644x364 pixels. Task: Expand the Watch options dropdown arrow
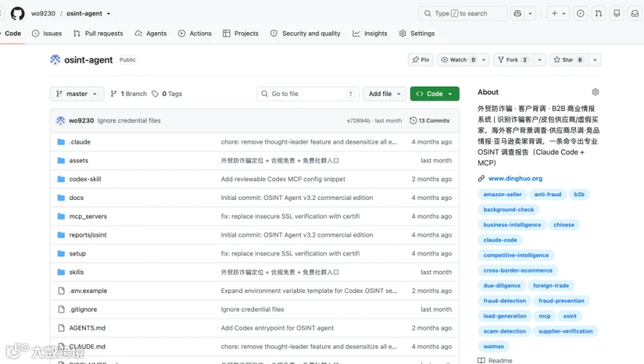click(x=484, y=59)
